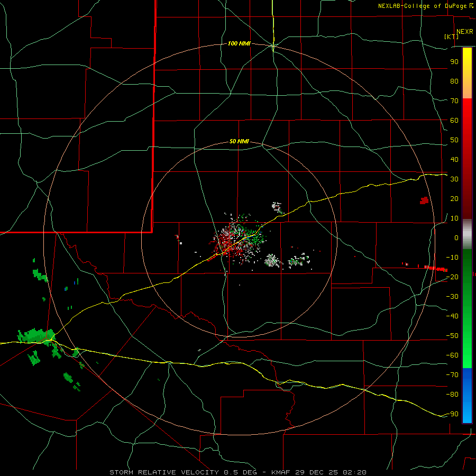Screen dimensions: 476x476
Task: Pick the bright green segment near -60
Action: tap(467, 359)
